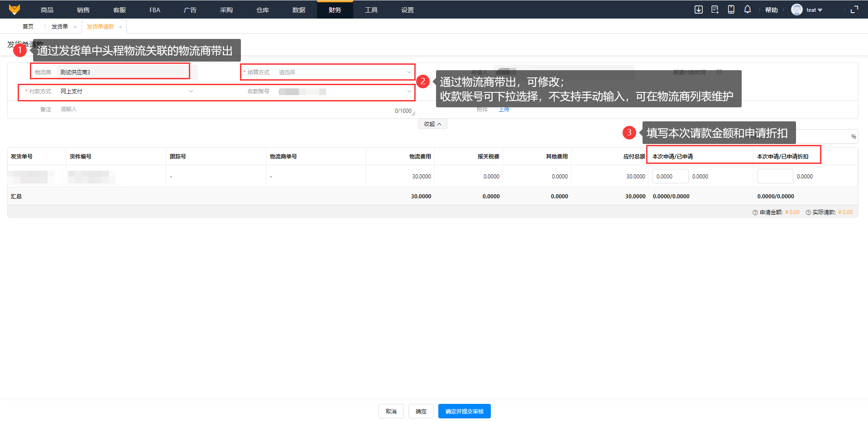
Task: Click the 确定并提交审核 button
Action: point(464,411)
